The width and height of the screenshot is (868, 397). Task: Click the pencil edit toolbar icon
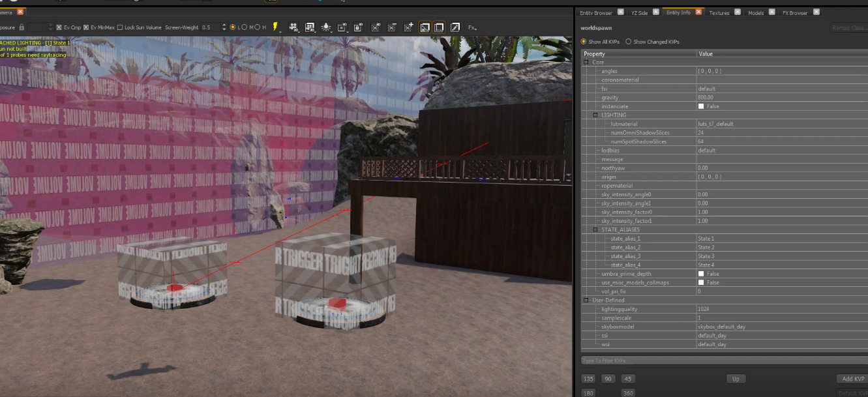[x=455, y=27]
